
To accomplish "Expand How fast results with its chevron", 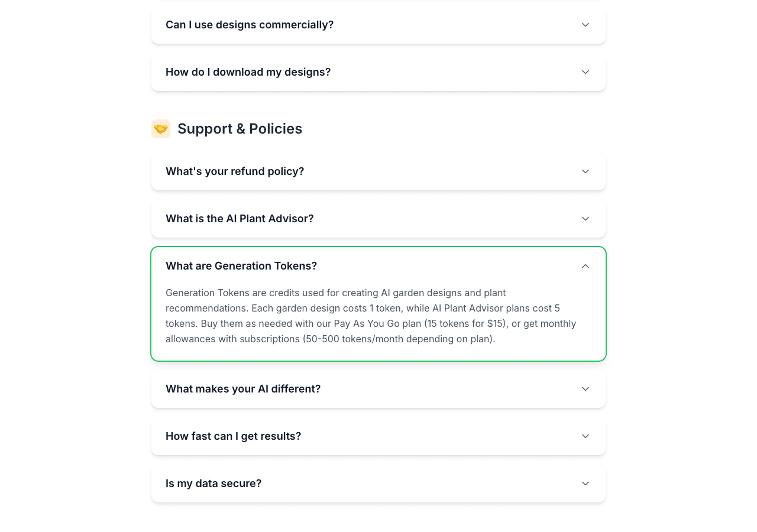I will (x=585, y=436).
